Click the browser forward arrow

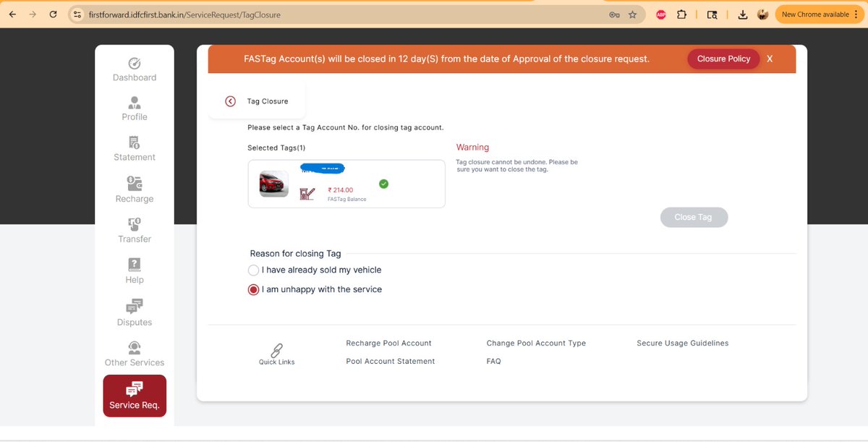(33, 14)
